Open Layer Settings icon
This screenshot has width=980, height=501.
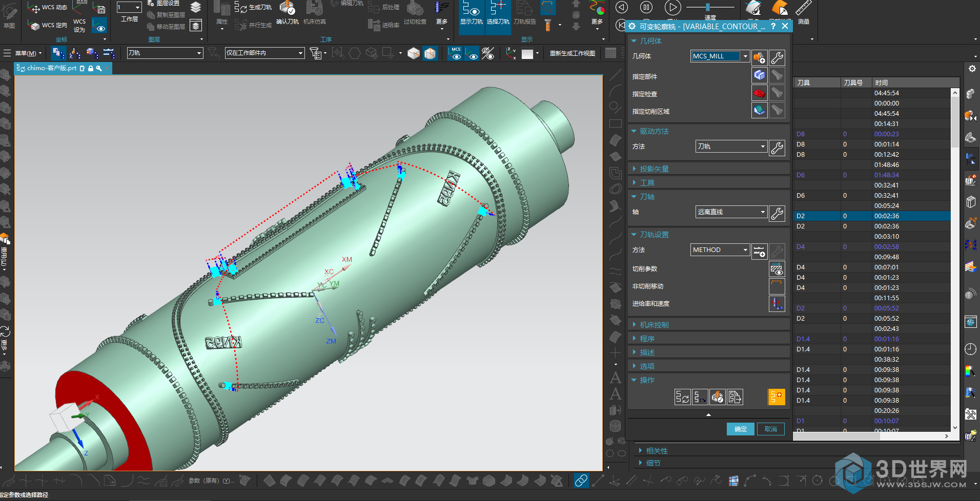pyautogui.click(x=164, y=4)
